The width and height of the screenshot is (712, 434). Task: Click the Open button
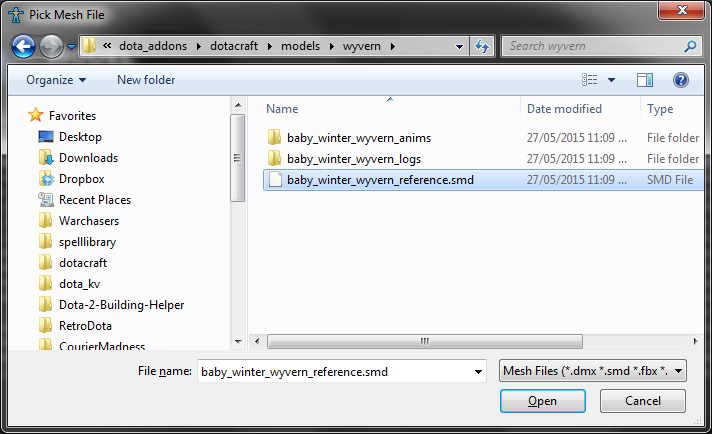pyautogui.click(x=542, y=402)
